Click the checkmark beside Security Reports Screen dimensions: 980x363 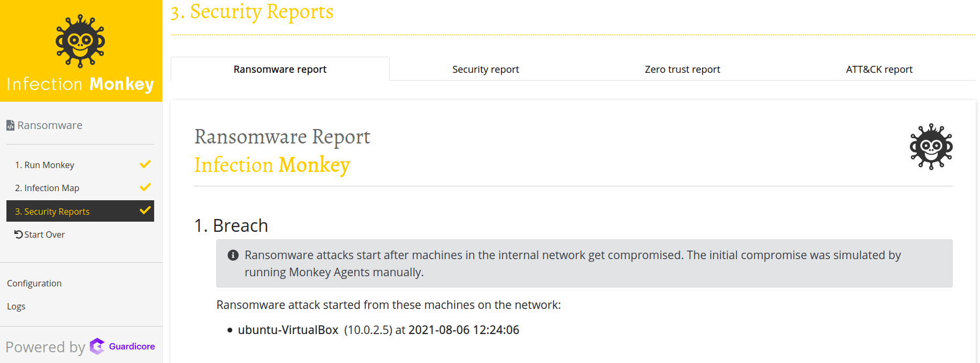[x=145, y=210]
